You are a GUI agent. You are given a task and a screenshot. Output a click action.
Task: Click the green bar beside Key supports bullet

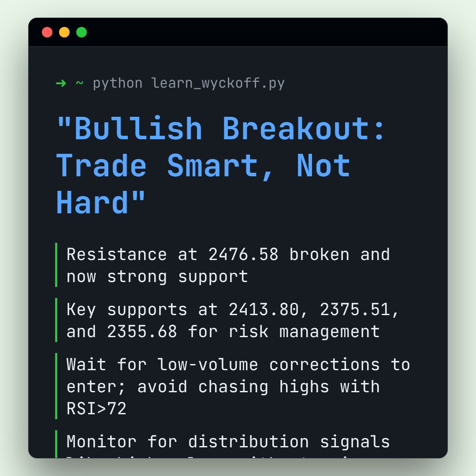click(x=56, y=320)
